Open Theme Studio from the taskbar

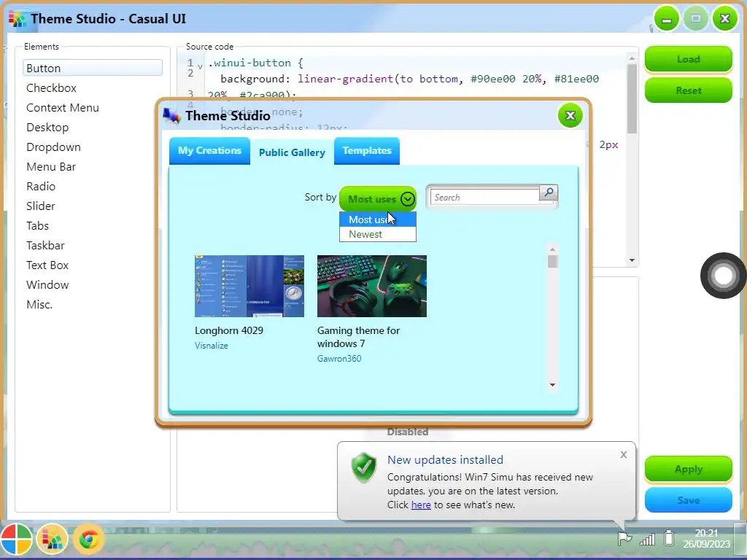pos(52,540)
